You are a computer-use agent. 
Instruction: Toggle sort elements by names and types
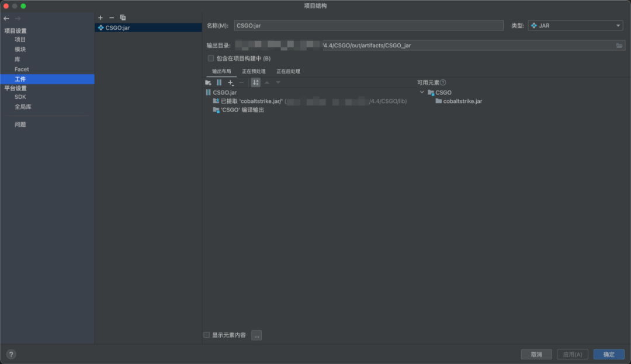(255, 82)
